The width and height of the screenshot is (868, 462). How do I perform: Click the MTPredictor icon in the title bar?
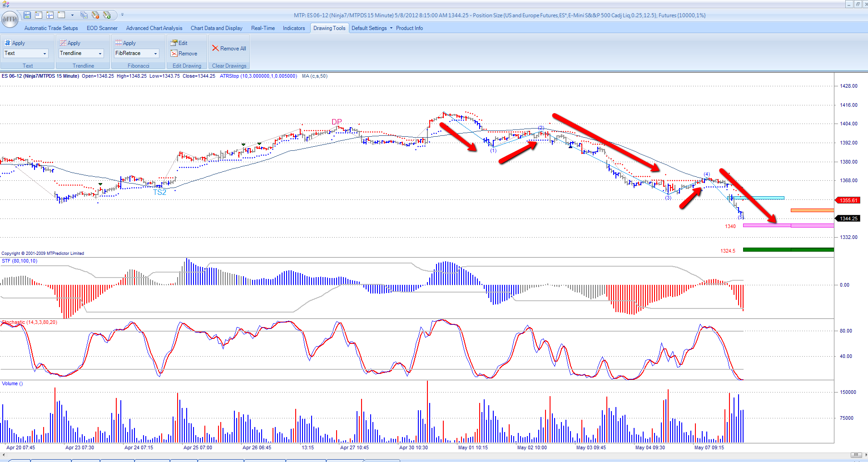pos(5,4)
